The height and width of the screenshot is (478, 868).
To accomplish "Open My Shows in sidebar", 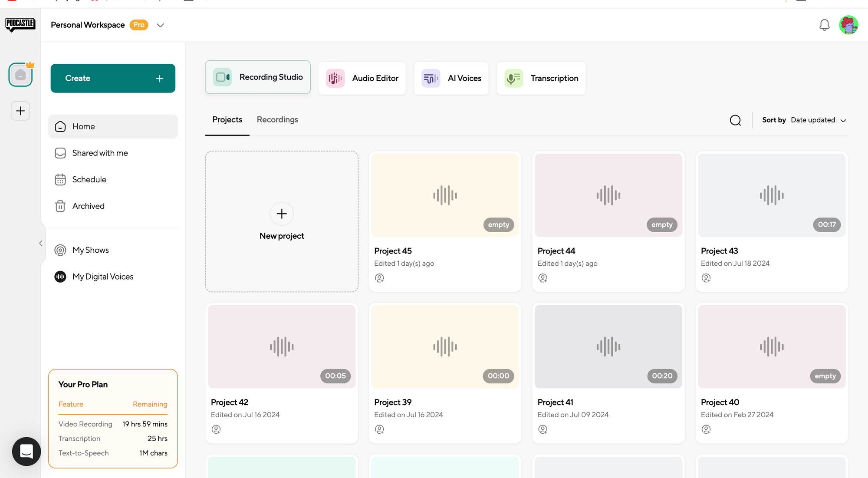I will point(90,250).
